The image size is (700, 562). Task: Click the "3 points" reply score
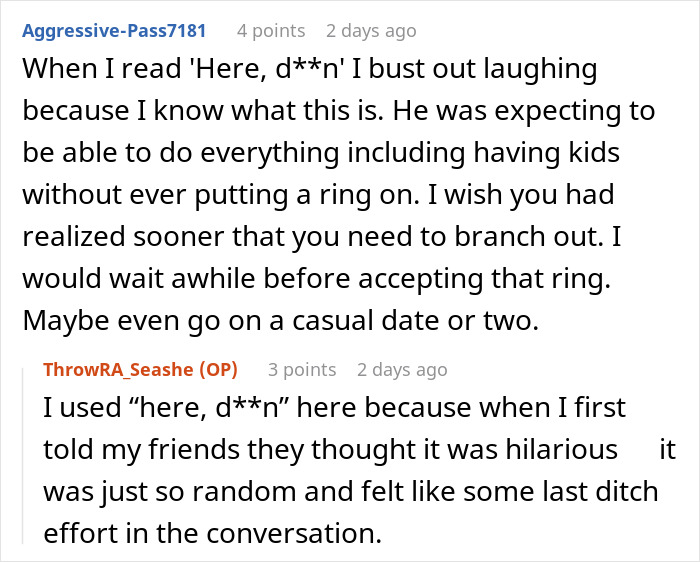click(x=302, y=370)
